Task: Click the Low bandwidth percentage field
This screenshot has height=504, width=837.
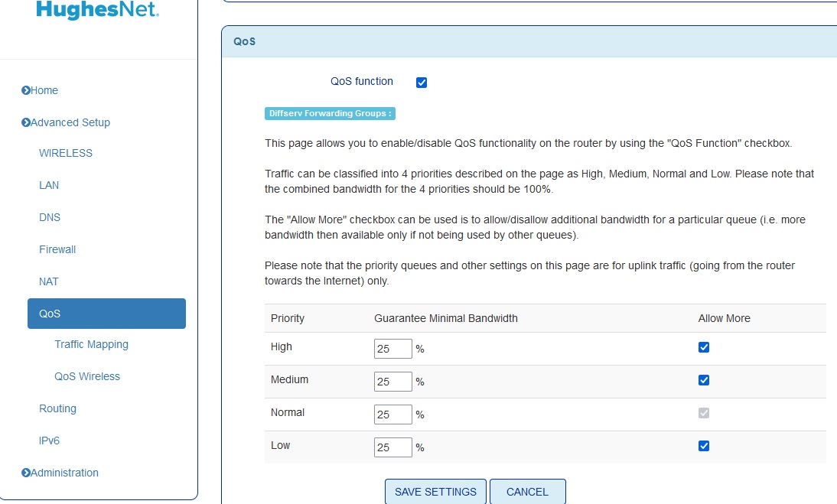Action: [x=393, y=447]
